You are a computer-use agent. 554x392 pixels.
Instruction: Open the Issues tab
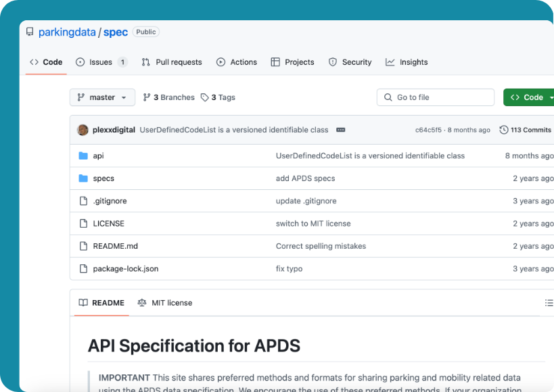(101, 62)
